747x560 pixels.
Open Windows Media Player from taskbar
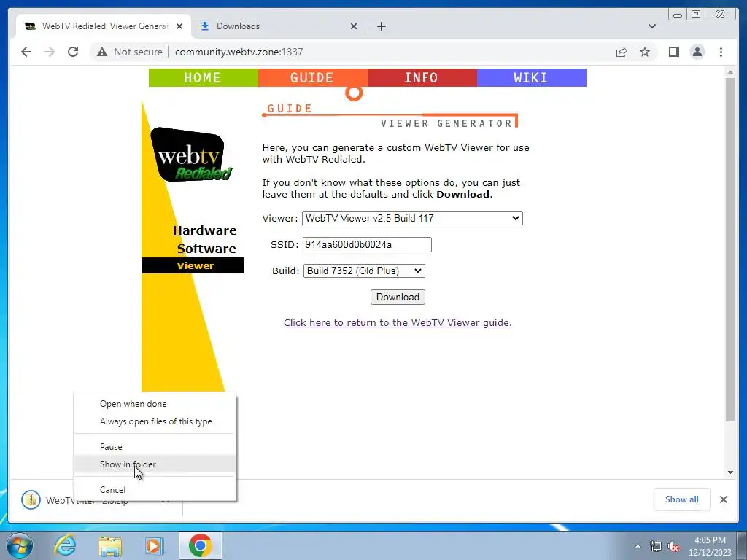click(154, 545)
